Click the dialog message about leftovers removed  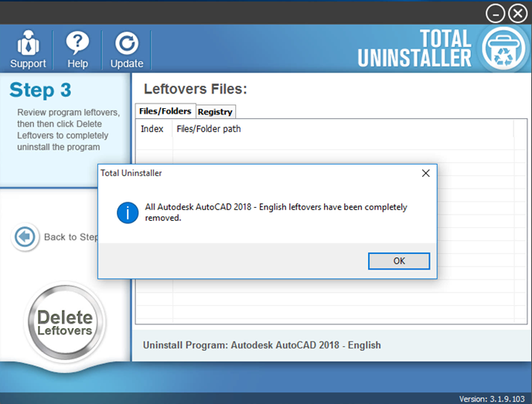[276, 212]
